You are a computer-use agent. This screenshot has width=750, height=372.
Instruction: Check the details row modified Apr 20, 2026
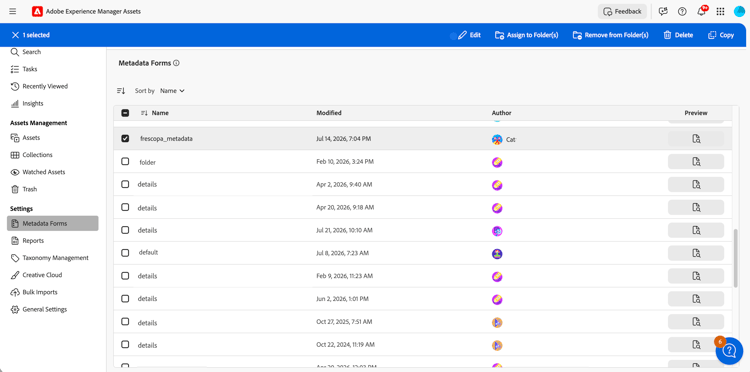125,207
